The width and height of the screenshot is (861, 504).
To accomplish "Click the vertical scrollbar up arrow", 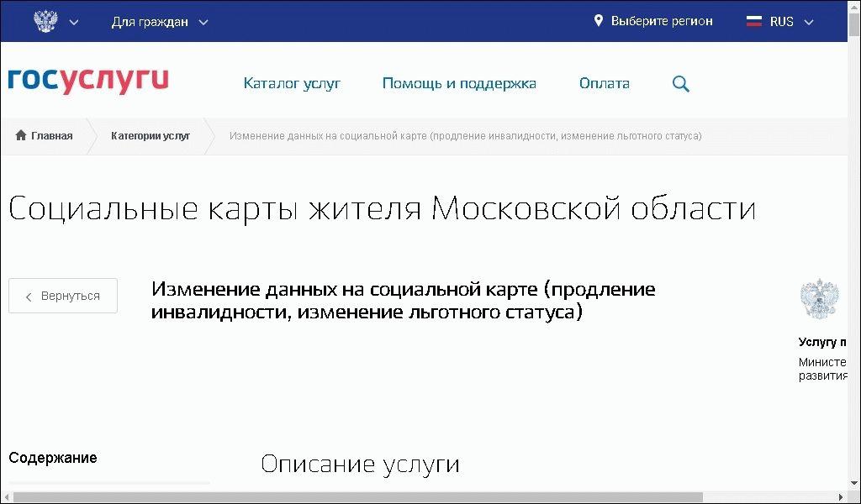I will 854,6.
